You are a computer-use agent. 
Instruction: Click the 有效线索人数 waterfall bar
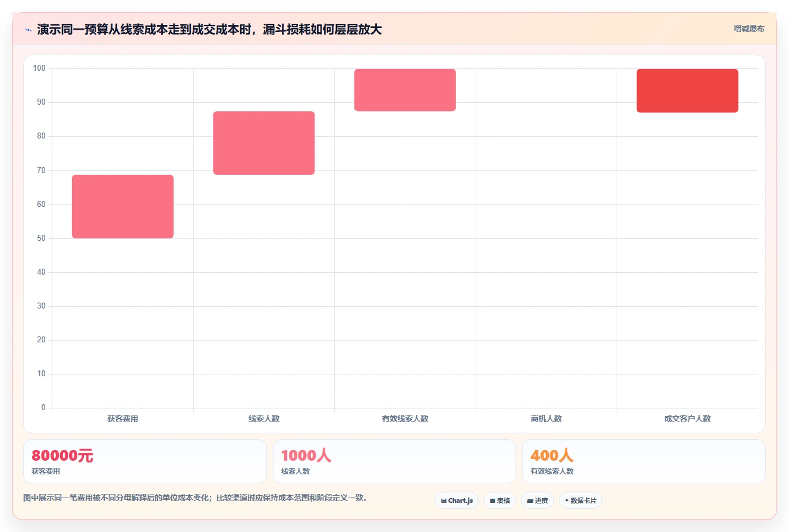(405, 90)
